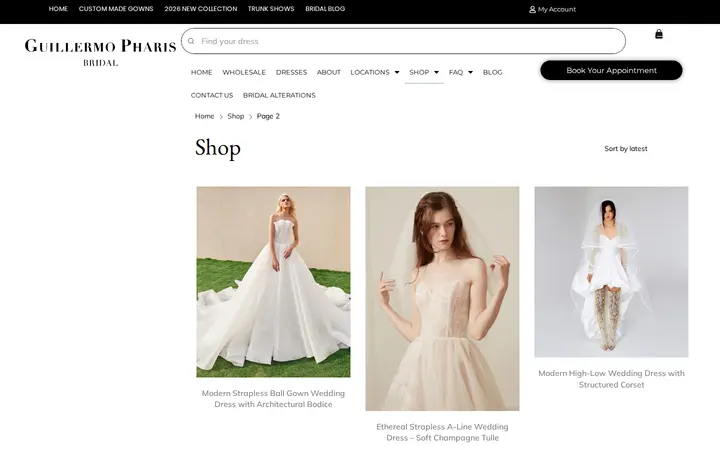Open the Dresses menu item
The width and height of the screenshot is (720, 450).
[291, 72]
